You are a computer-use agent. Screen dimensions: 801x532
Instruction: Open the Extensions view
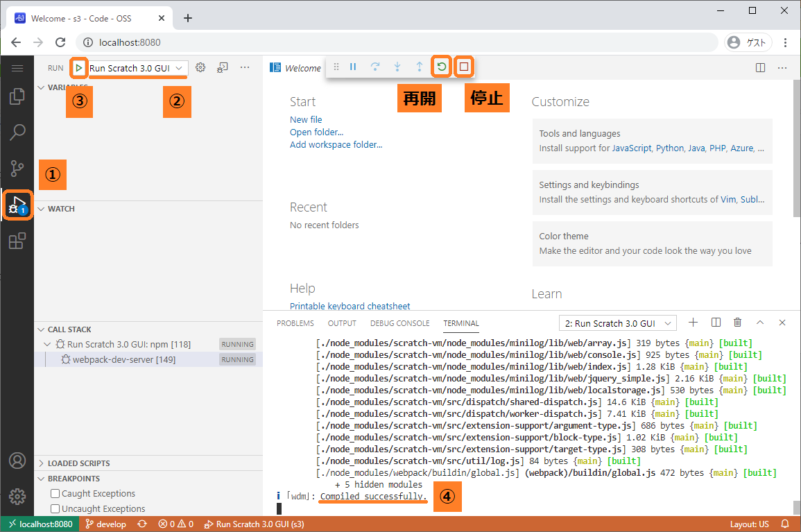(x=17, y=241)
